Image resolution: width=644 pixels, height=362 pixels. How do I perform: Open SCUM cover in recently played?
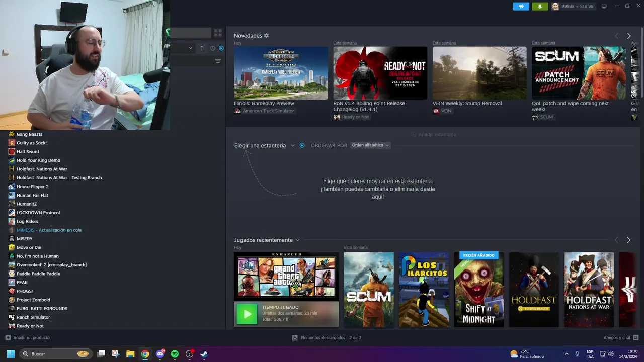(x=369, y=290)
